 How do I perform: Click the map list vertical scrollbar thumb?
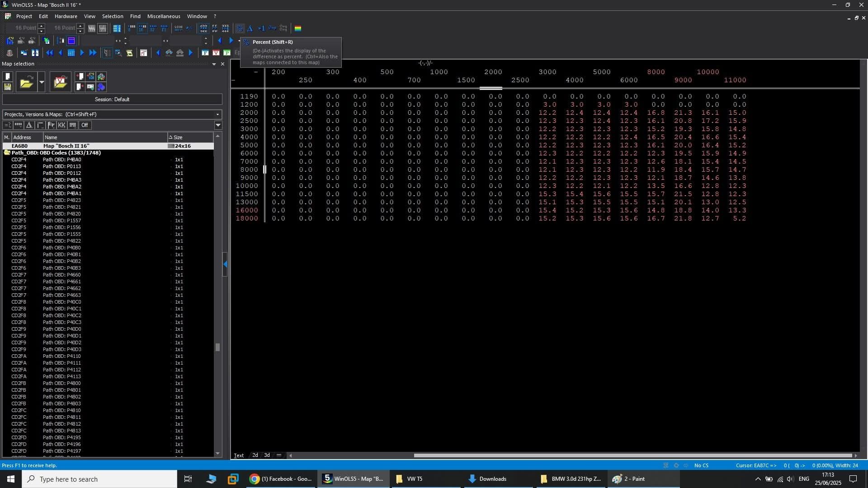[x=217, y=347]
